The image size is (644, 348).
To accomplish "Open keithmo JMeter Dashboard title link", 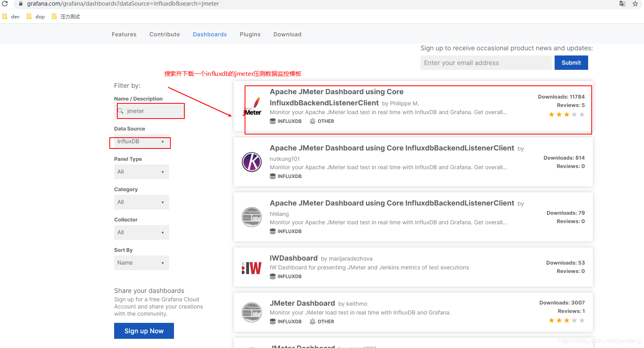I will click(302, 303).
